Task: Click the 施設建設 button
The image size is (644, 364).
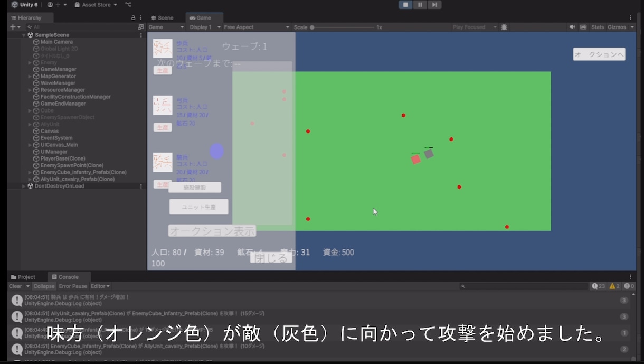Action: point(195,188)
